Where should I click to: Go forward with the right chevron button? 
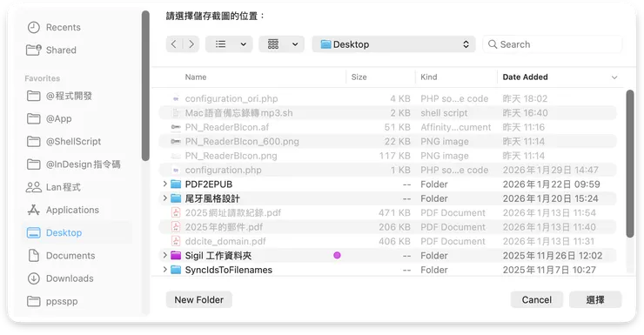[x=191, y=44]
